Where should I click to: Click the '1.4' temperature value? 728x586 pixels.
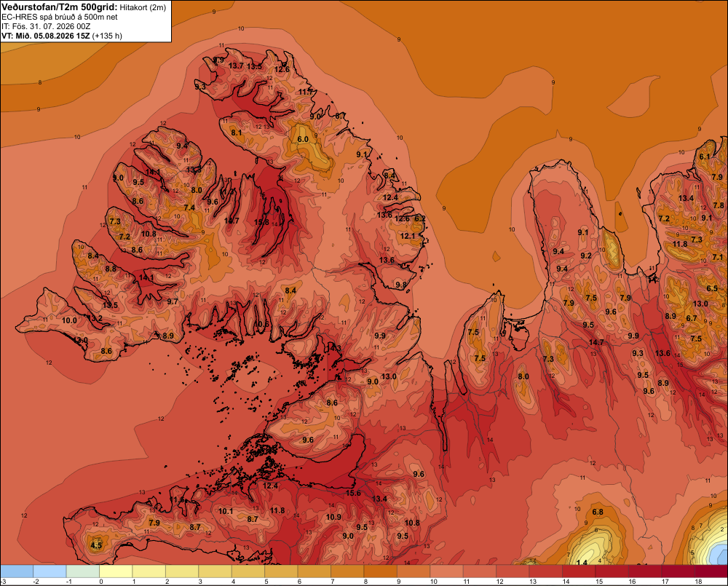point(582,563)
